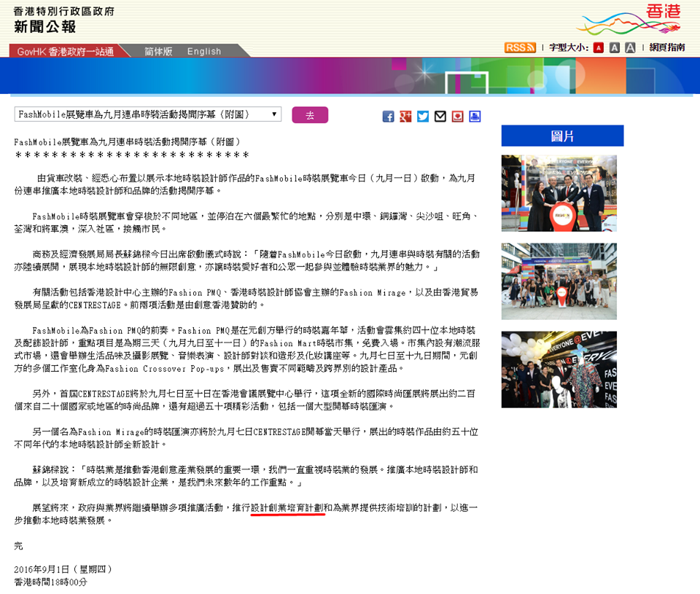Open the 網頁指南 link
Image resolution: width=700 pixels, height=594 pixels.
(x=666, y=47)
